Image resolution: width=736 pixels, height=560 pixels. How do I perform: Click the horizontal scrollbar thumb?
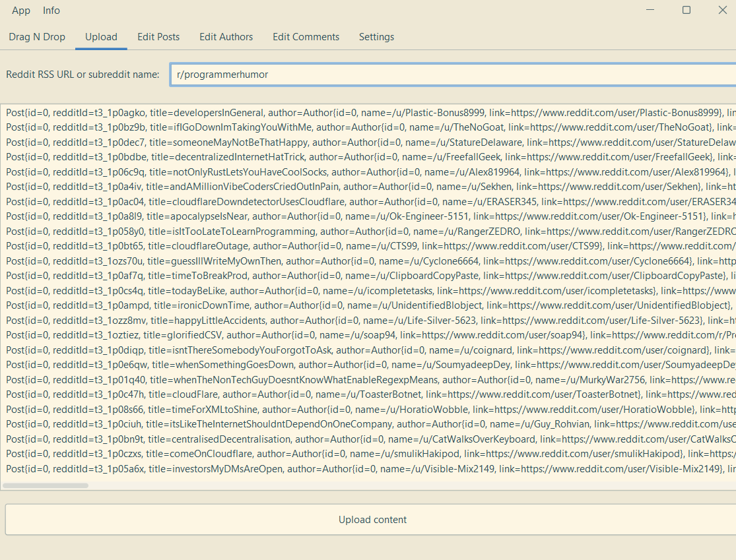point(46,485)
